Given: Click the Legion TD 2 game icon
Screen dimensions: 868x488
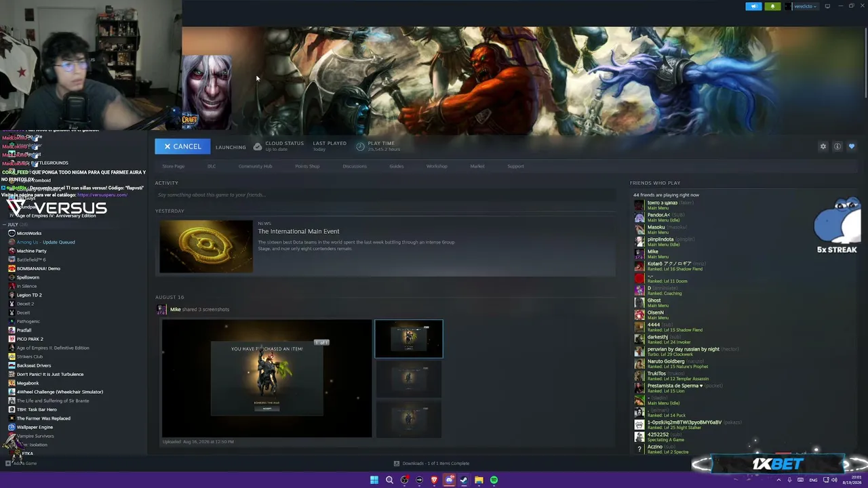Looking at the screenshot, I should (x=12, y=295).
